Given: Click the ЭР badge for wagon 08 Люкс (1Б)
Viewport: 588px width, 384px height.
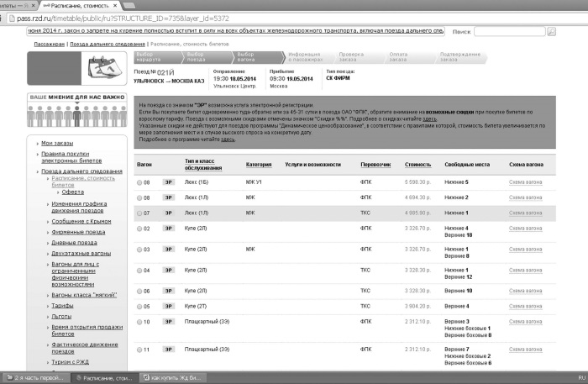Looking at the screenshot, I should tap(168, 182).
